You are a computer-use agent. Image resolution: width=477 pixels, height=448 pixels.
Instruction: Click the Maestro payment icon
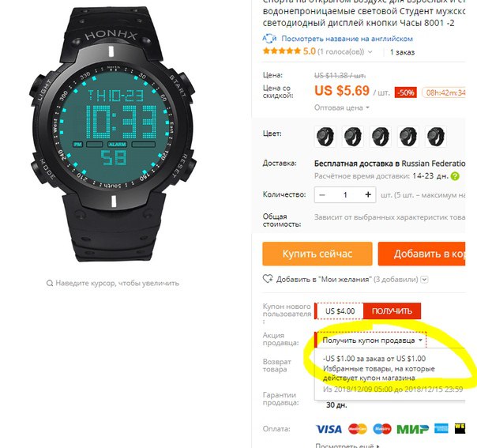pyautogui.click(x=382, y=429)
